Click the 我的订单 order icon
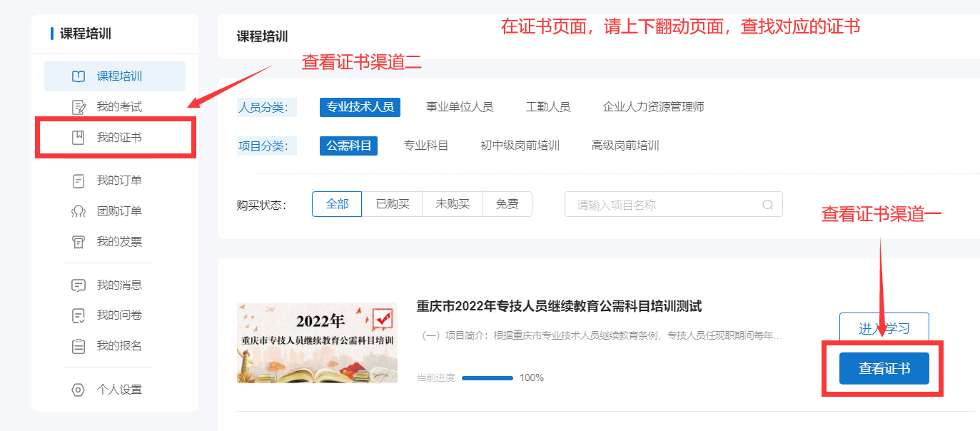 79,181
